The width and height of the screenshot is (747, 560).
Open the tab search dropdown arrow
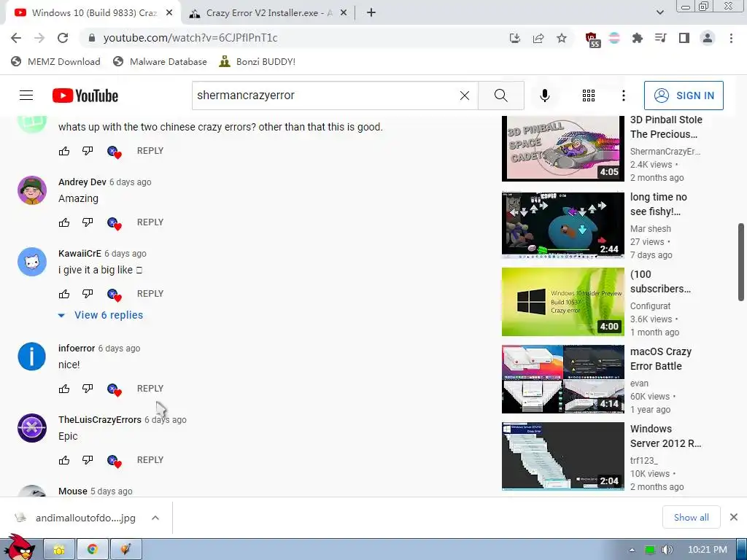[x=659, y=12]
